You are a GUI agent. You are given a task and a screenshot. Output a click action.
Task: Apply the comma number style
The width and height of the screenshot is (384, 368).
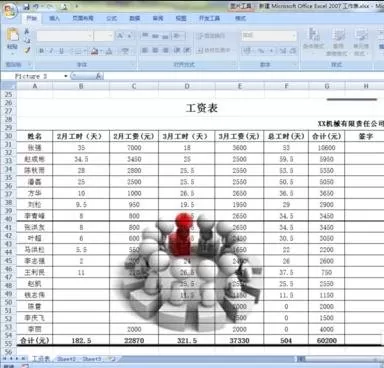pyautogui.click(x=271, y=51)
